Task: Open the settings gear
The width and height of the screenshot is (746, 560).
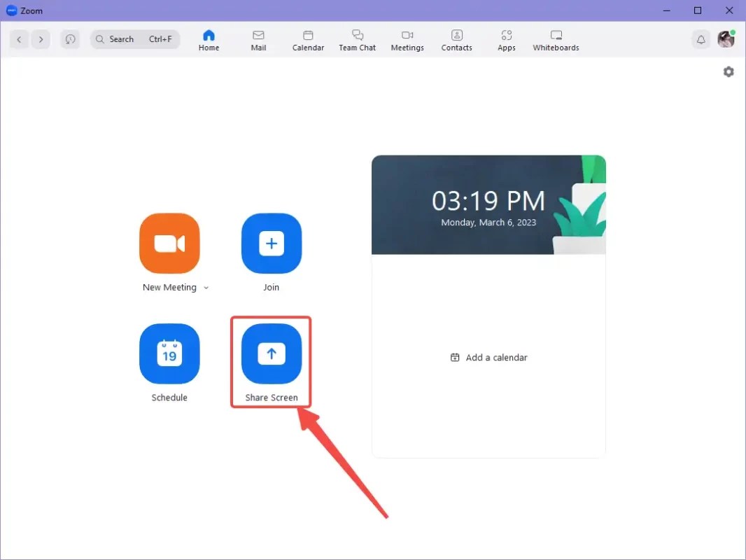Action: [x=729, y=71]
